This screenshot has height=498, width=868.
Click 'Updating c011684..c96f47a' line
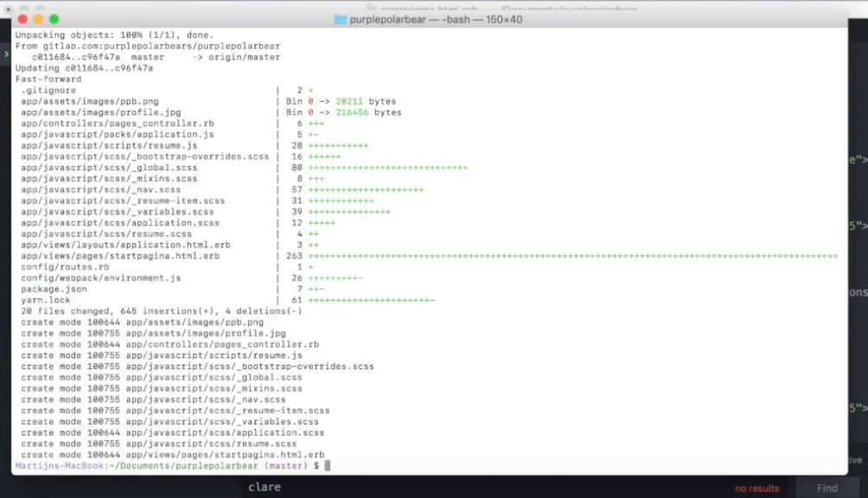tap(84, 68)
